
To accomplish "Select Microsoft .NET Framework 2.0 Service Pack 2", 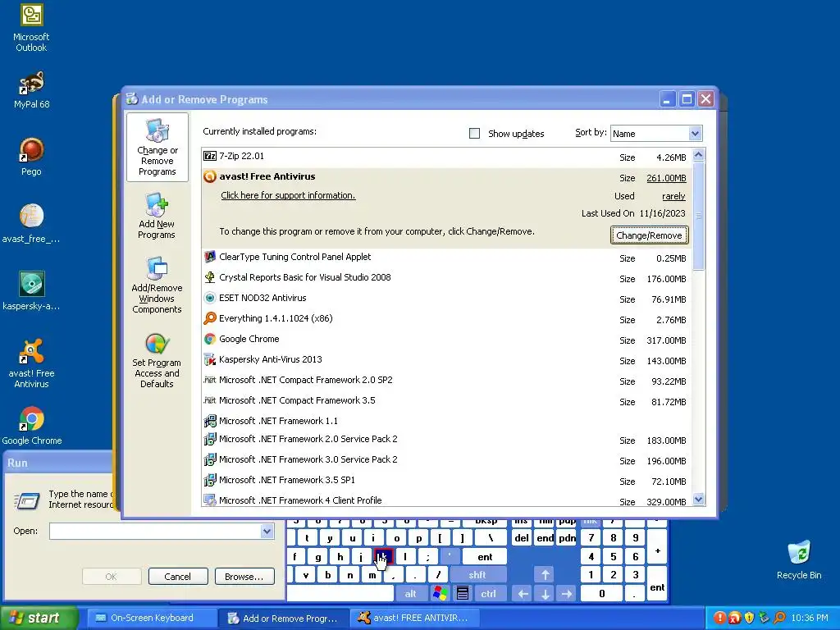I will (x=447, y=440).
